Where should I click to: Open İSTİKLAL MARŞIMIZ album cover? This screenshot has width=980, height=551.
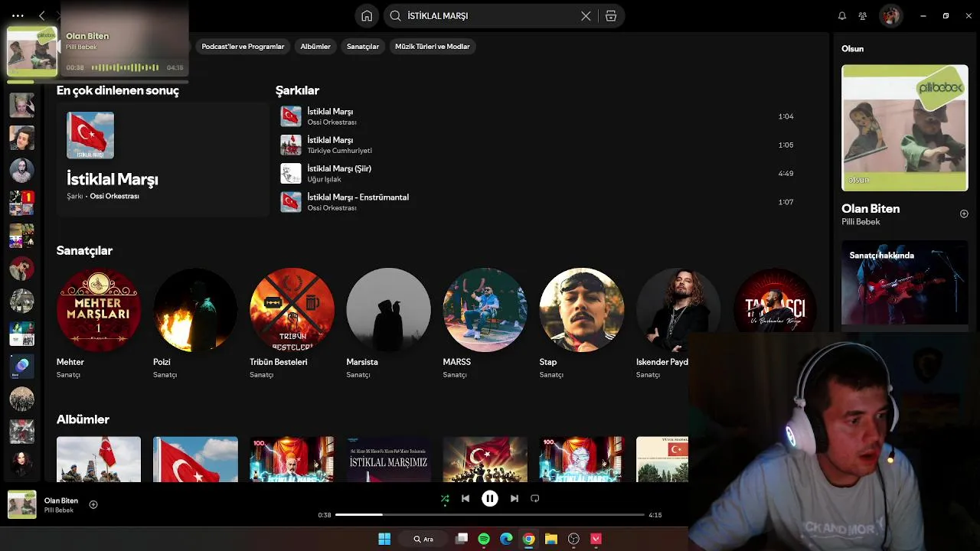tap(388, 459)
